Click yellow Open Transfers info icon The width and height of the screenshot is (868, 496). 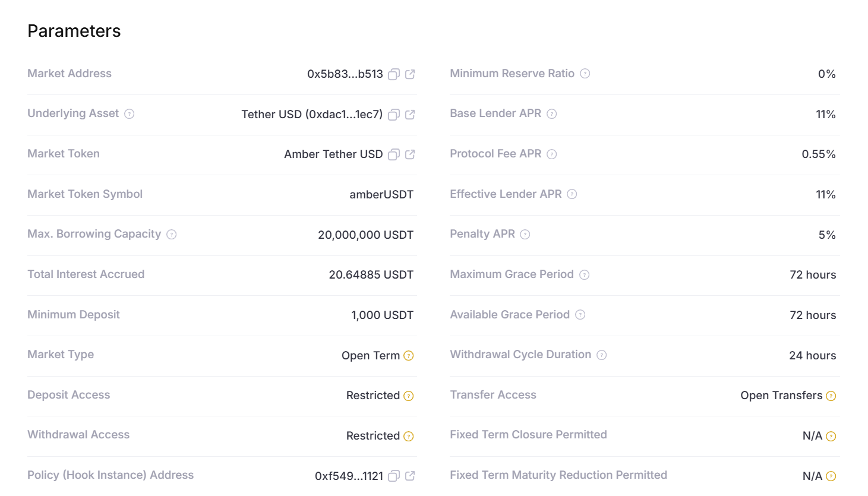[x=831, y=396]
